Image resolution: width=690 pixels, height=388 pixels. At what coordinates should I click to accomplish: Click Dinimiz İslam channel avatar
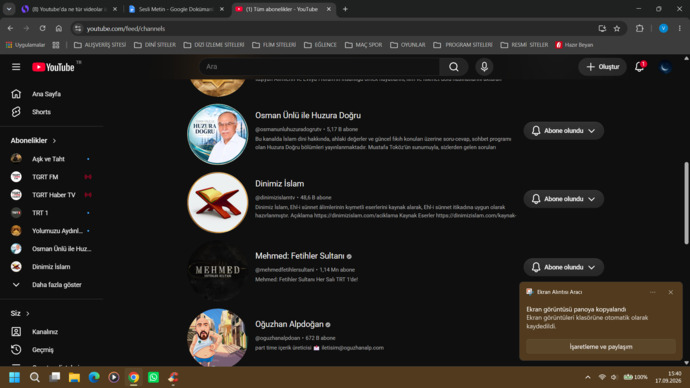click(218, 202)
